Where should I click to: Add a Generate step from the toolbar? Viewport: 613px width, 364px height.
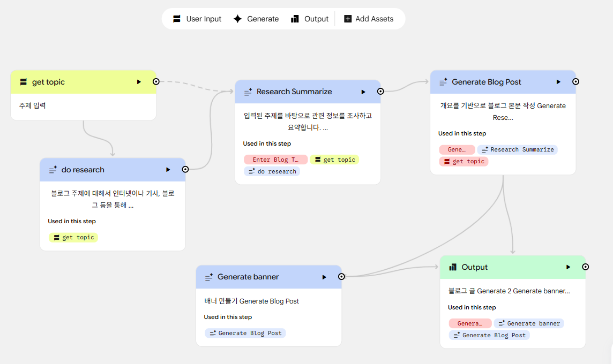click(x=256, y=19)
